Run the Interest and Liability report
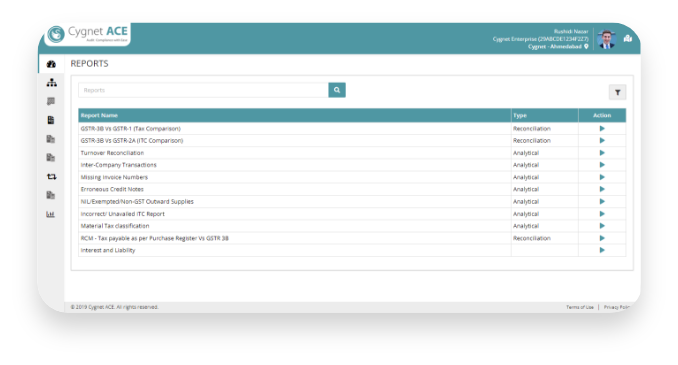This screenshot has width=678, height=365. [x=602, y=250]
